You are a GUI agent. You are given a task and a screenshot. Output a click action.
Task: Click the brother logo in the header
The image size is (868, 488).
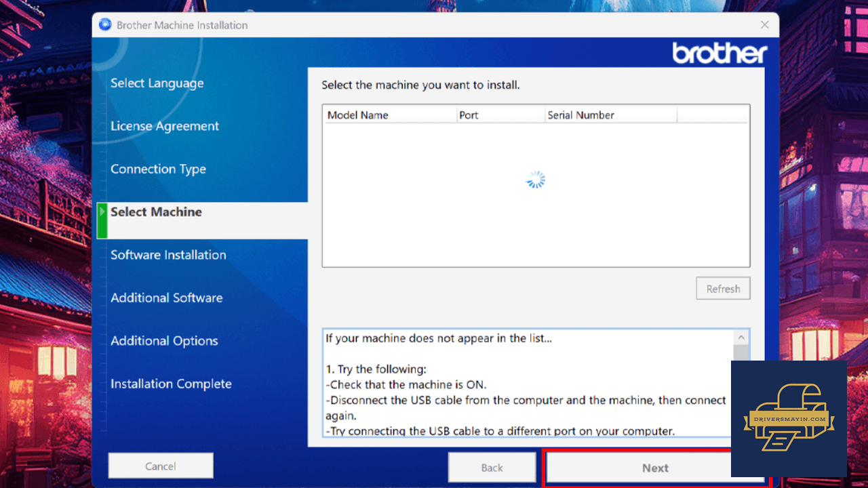pyautogui.click(x=720, y=53)
